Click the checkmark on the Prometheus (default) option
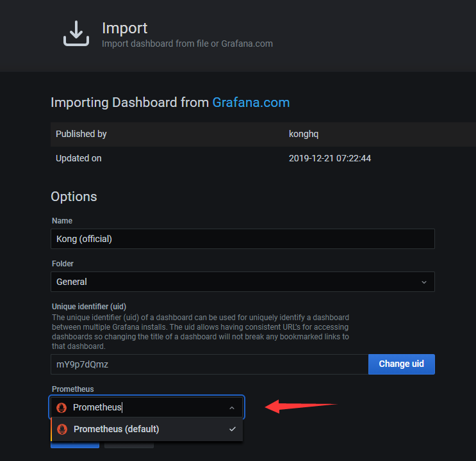The image size is (476, 461). [233, 429]
